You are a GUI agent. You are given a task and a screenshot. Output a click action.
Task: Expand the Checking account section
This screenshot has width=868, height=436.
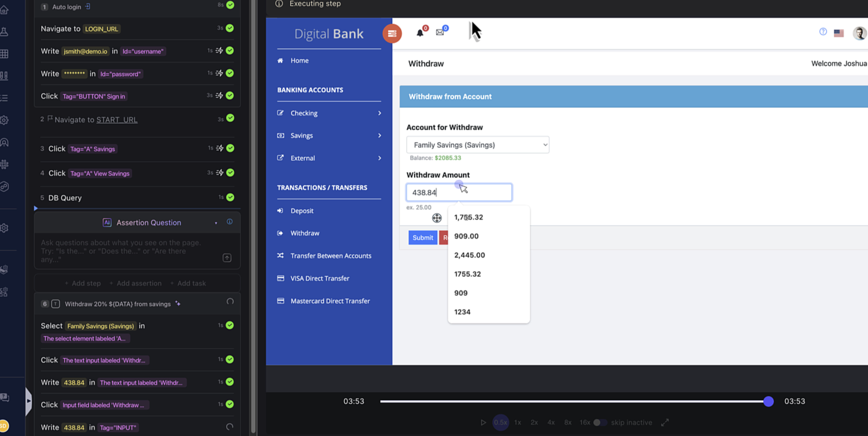pos(304,113)
